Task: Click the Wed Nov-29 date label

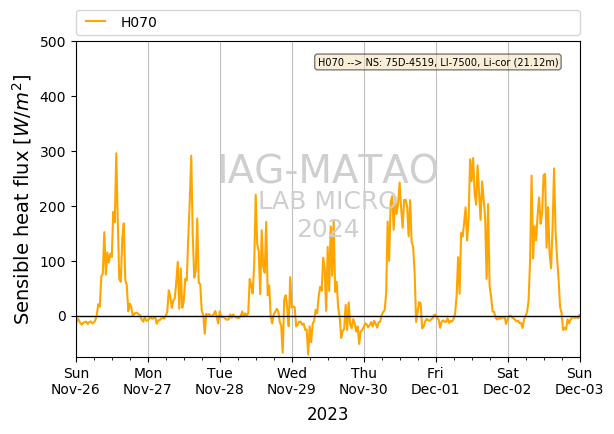Action: [292, 381]
